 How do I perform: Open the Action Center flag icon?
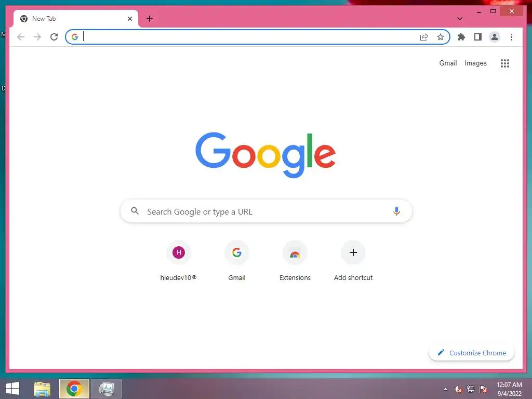[483, 389]
